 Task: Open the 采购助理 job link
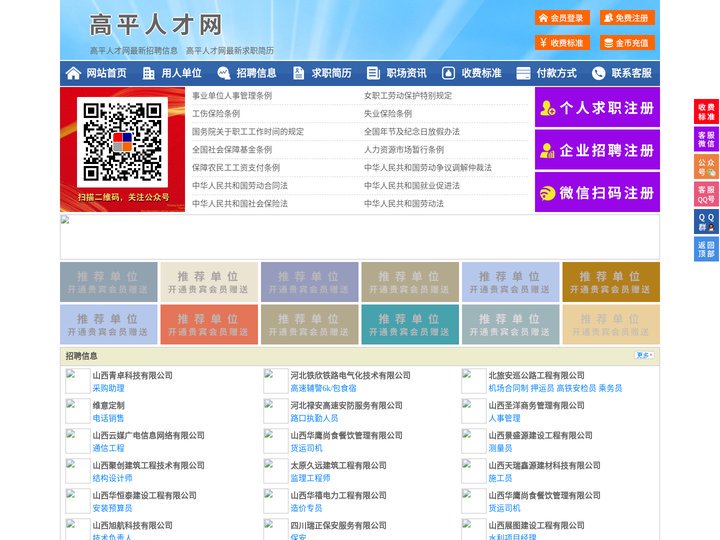tap(108, 388)
